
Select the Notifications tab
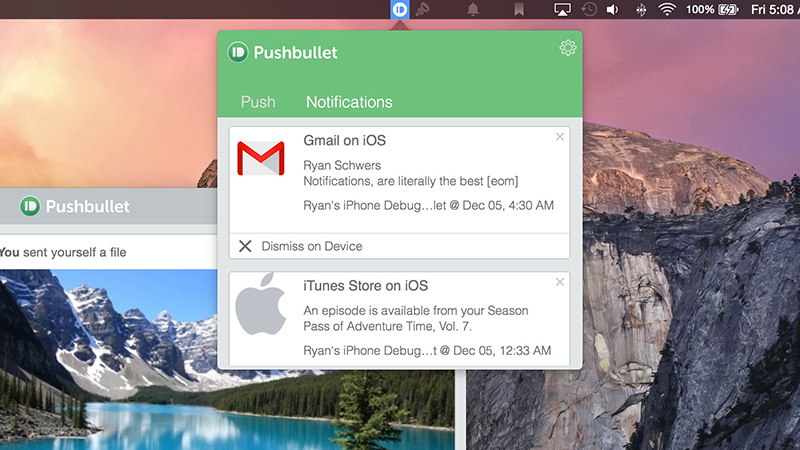pyautogui.click(x=349, y=102)
